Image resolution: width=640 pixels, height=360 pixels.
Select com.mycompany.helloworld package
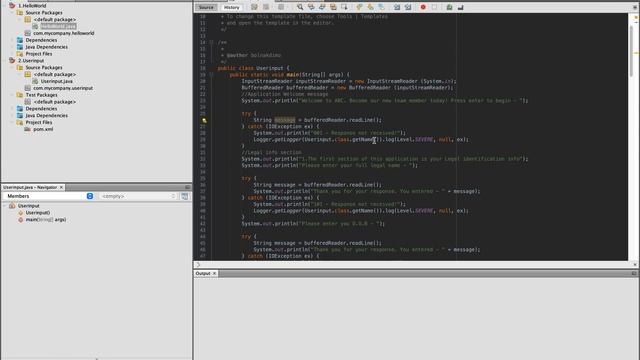64,33
